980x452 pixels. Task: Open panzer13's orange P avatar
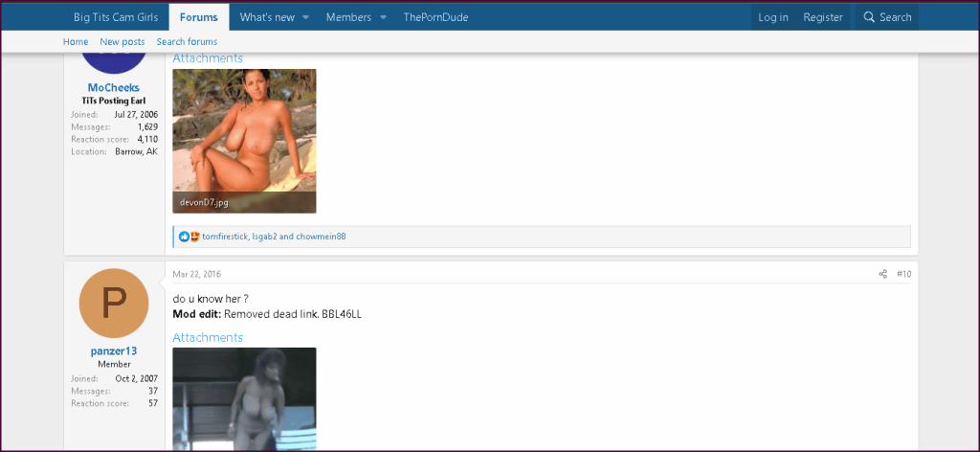coord(114,304)
